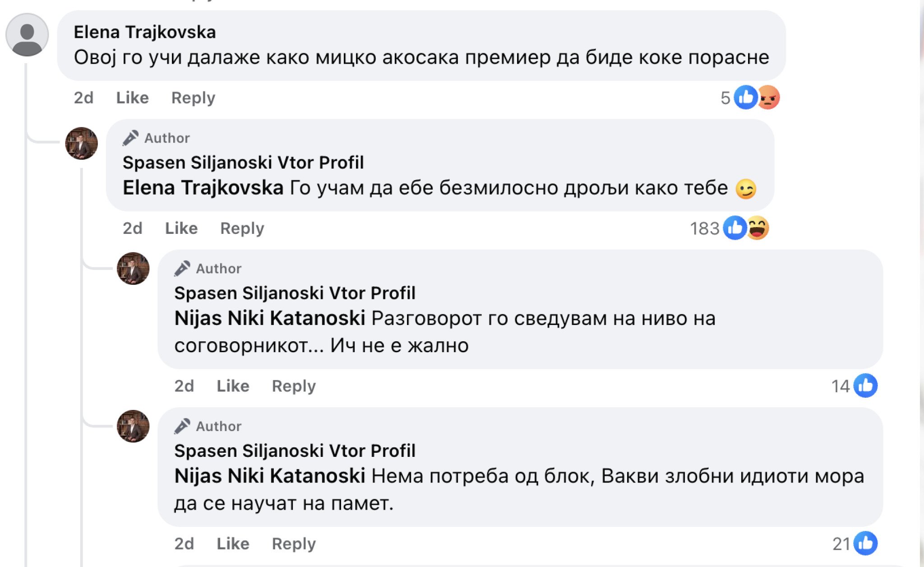Click the blue like icon next to 21
This screenshot has height=567, width=924.
(x=865, y=544)
